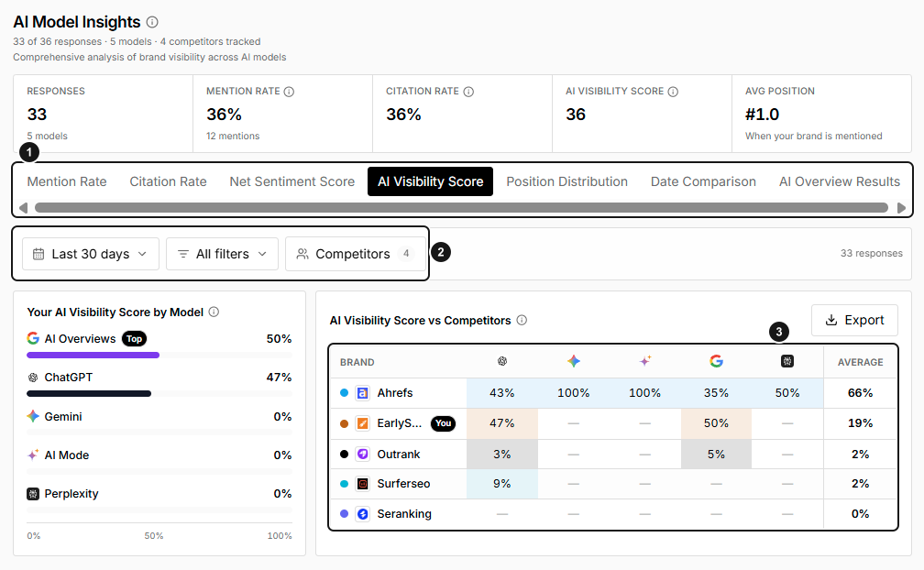Open the AI Overview Results tab
The height and width of the screenshot is (570, 924).
pyautogui.click(x=840, y=181)
